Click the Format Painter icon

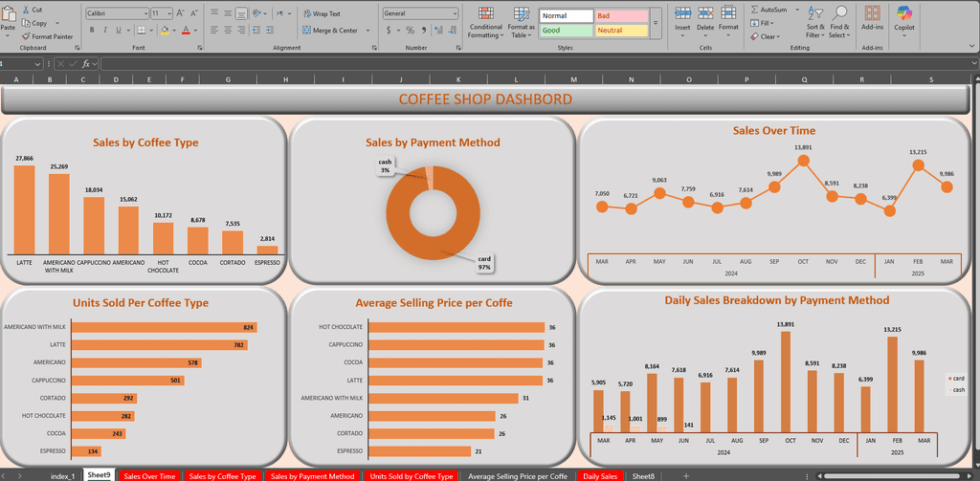pyautogui.click(x=24, y=36)
